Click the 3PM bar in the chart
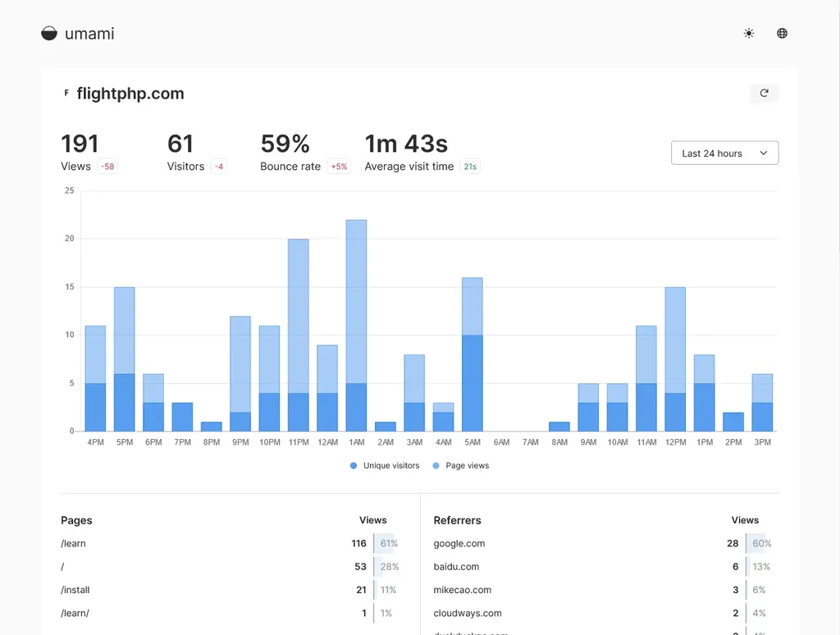Viewport: 840px width, 635px height. (x=762, y=403)
